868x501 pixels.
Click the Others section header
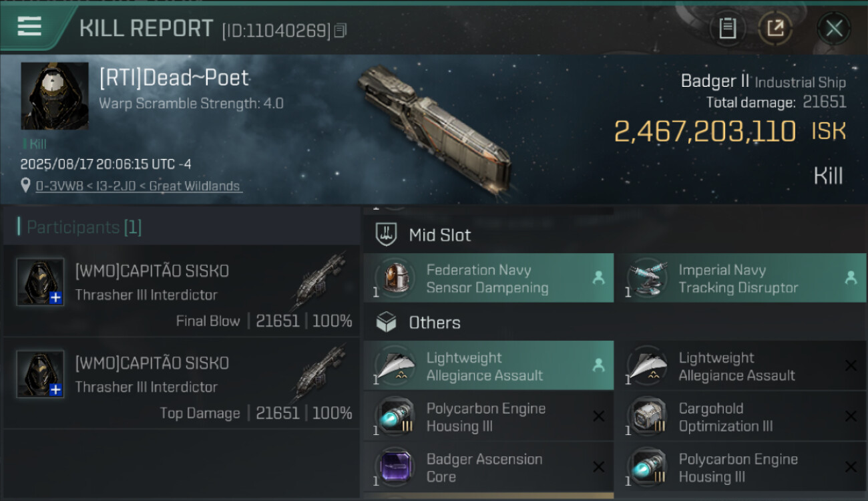point(434,323)
